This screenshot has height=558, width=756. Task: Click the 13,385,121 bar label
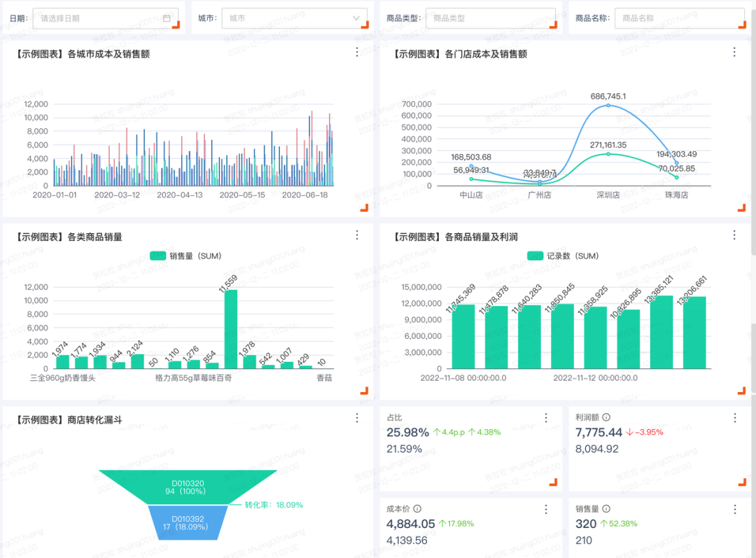click(659, 289)
